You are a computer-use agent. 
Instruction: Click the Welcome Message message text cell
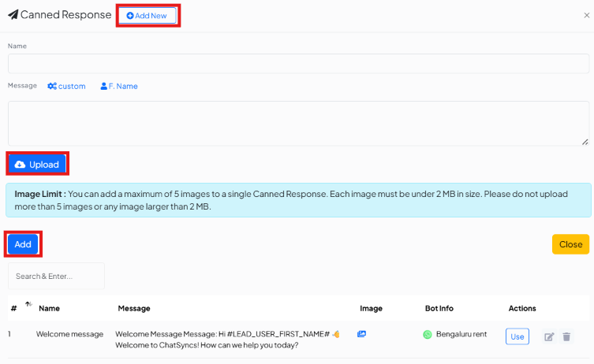tap(228, 340)
